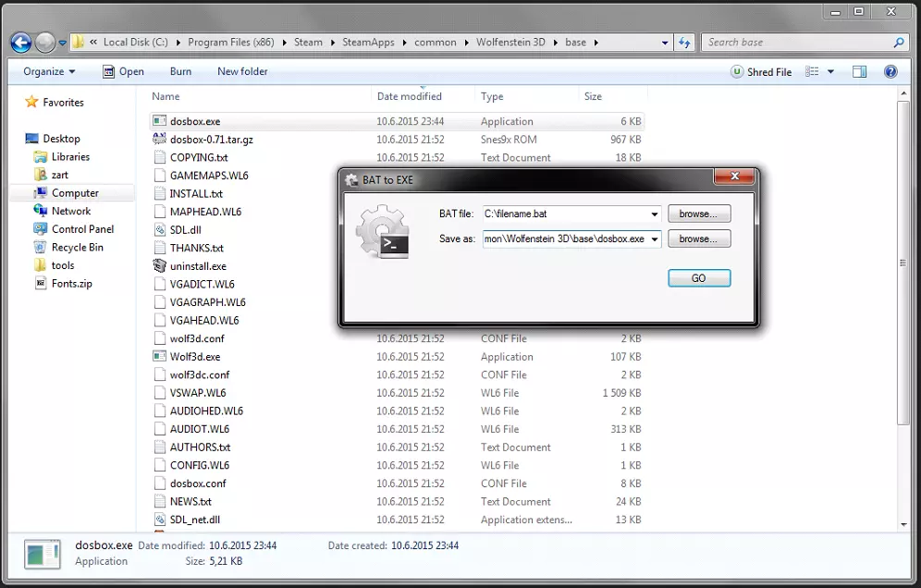The width and height of the screenshot is (921, 588).
Task: Select VGAHEAD.WL6 file
Action: pos(204,321)
